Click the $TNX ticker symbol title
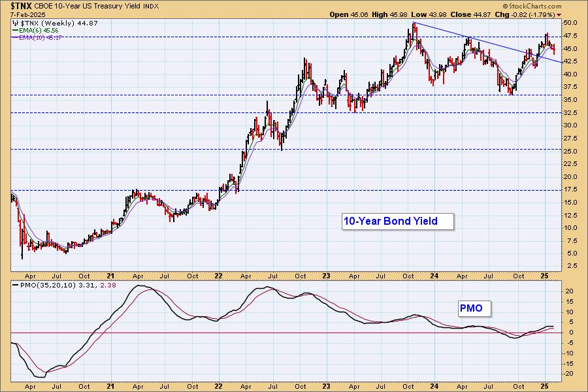Image resolution: width=588 pixels, height=392 pixels. (21, 6)
